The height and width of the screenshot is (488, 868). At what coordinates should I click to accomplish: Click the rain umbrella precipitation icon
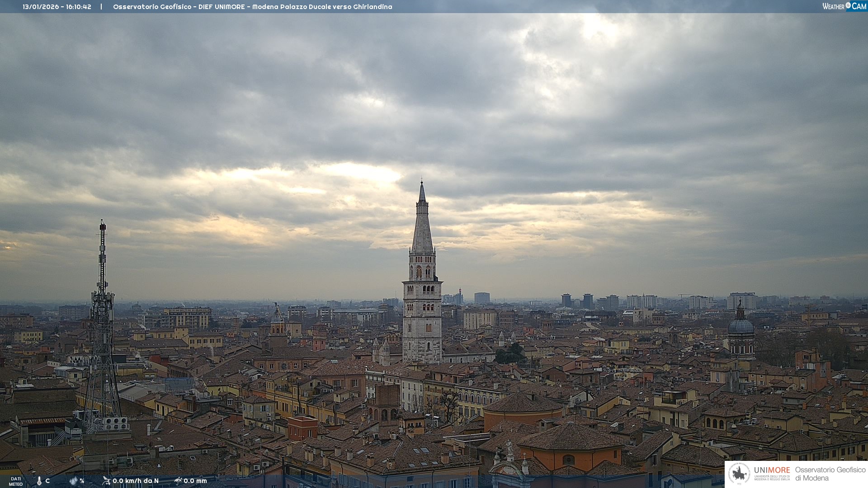[178, 481]
